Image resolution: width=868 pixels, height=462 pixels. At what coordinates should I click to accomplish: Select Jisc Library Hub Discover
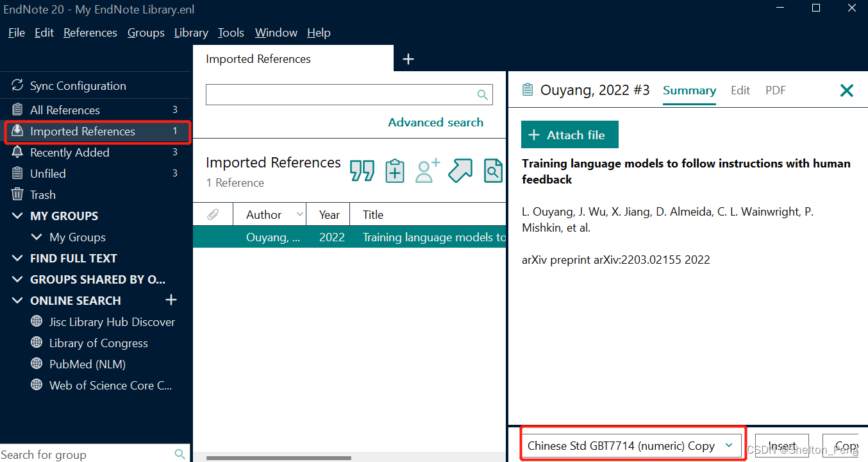[112, 321]
